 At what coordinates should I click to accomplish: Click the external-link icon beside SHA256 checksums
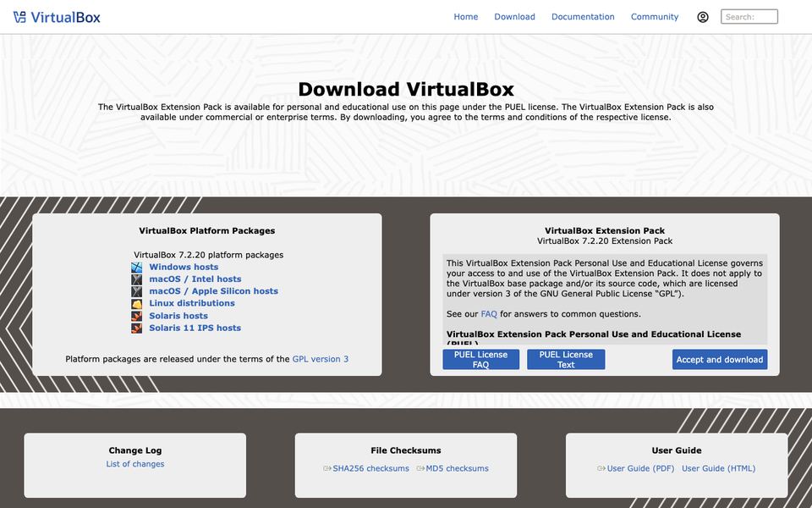327,468
